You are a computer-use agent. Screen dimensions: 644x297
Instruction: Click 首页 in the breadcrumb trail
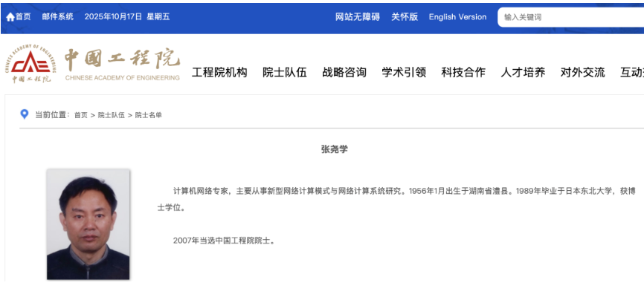coord(80,115)
